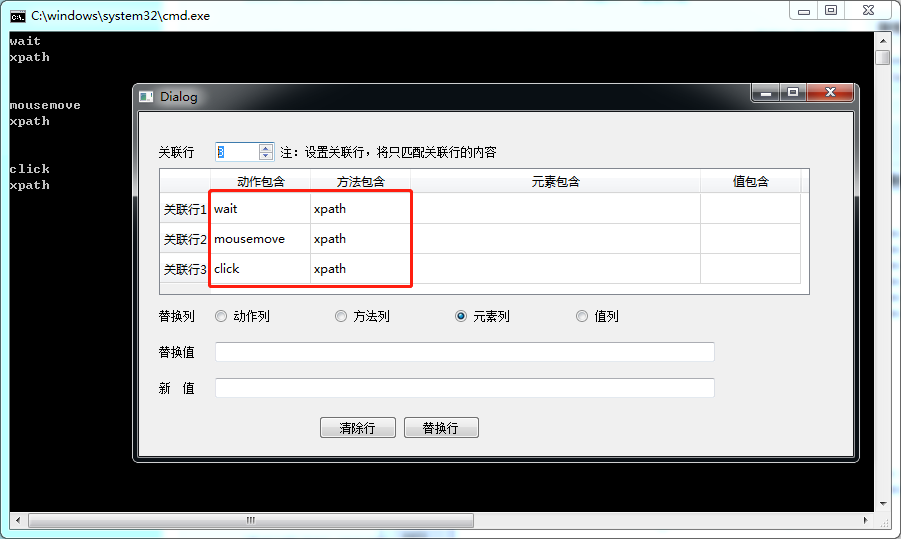The height and width of the screenshot is (539, 901).
Task: Select the 值列 radio button
Action: (x=582, y=316)
